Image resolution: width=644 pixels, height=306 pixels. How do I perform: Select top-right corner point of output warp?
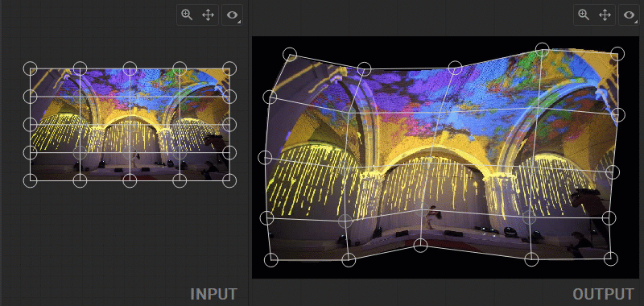point(617,54)
